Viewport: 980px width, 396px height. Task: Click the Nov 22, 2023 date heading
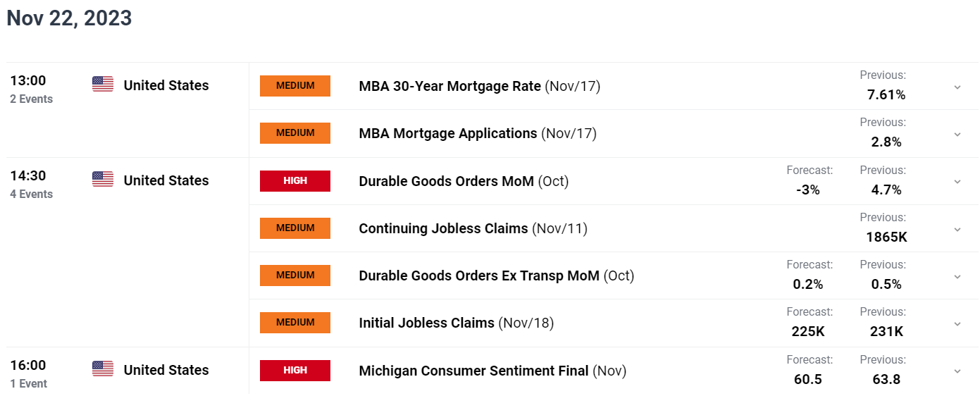point(69,18)
